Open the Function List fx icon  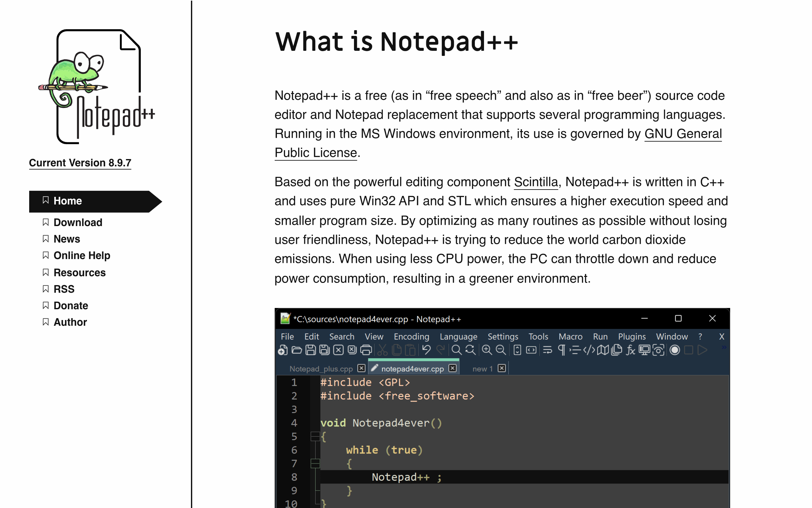[x=631, y=350]
